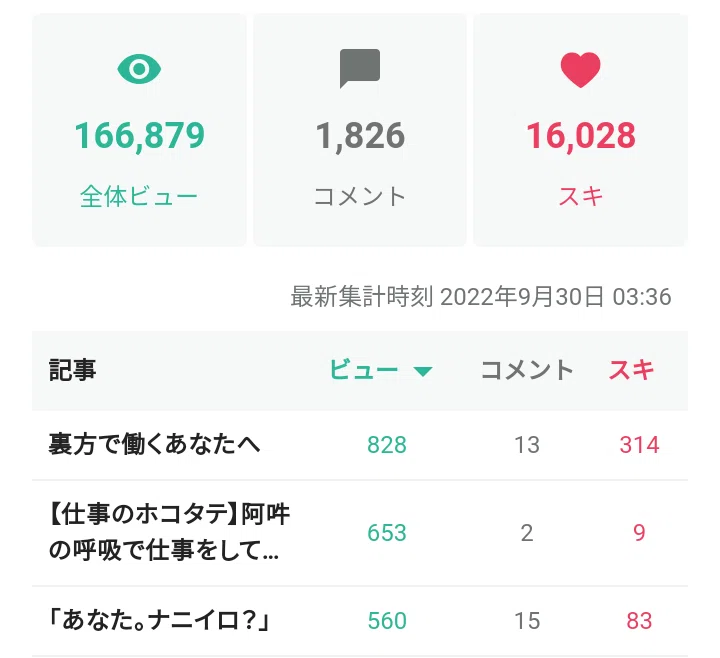
Task: Select the comment total 1,826
Action: pos(360,136)
